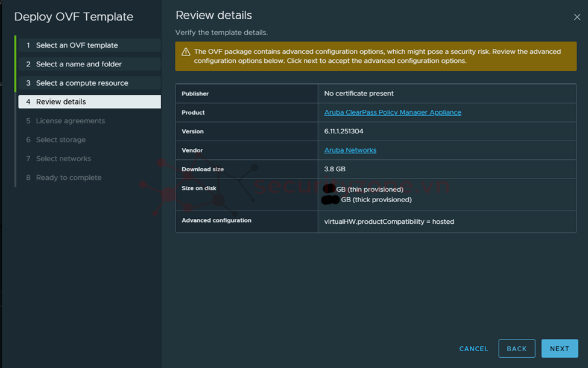The image size is (588, 368).
Task: Click the 'No certificate present' publisher value
Action: pyautogui.click(x=359, y=94)
